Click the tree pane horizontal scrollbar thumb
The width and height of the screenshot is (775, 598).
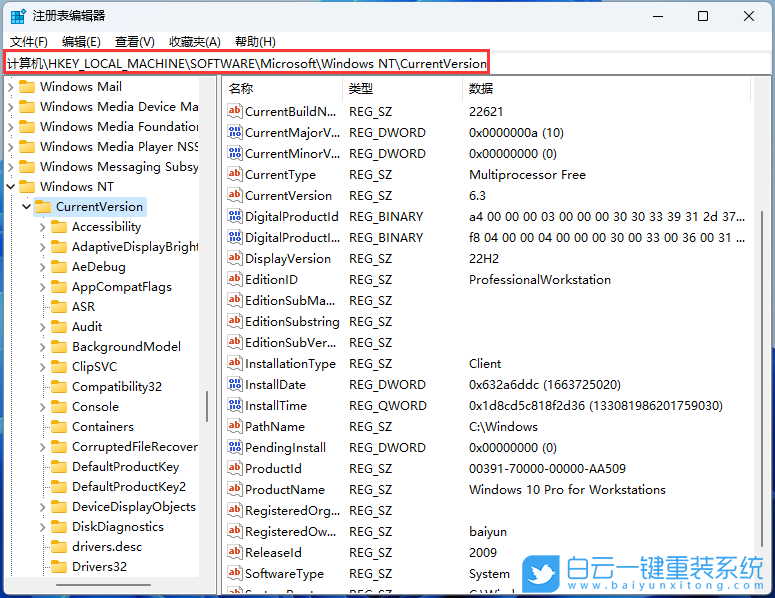[x=103, y=585]
